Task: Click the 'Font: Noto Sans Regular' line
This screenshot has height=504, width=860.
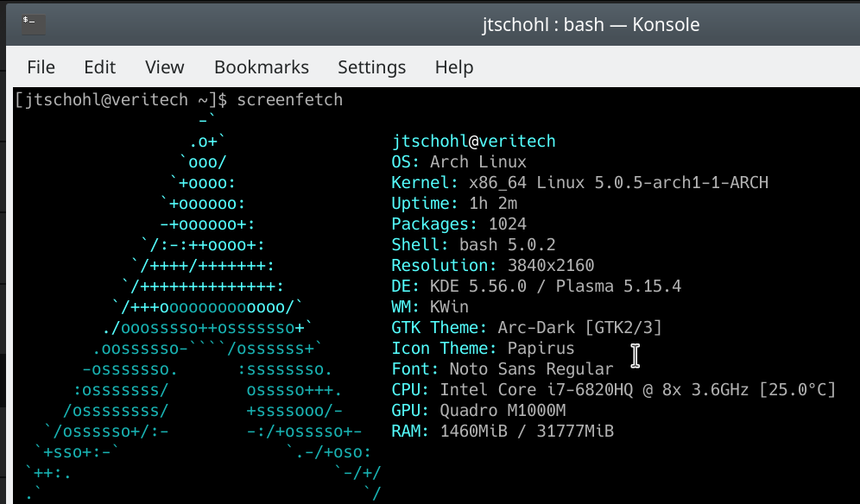Action: 503,369
